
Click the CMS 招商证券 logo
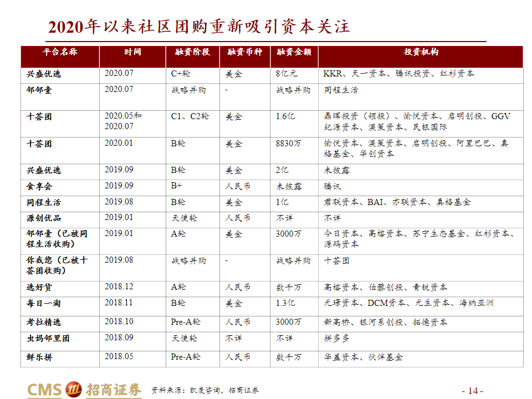84,390
